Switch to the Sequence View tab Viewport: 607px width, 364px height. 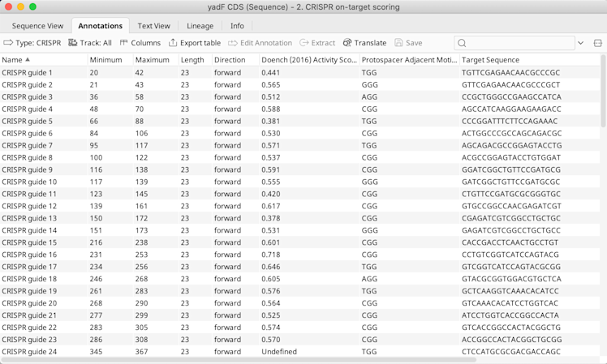[37, 26]
